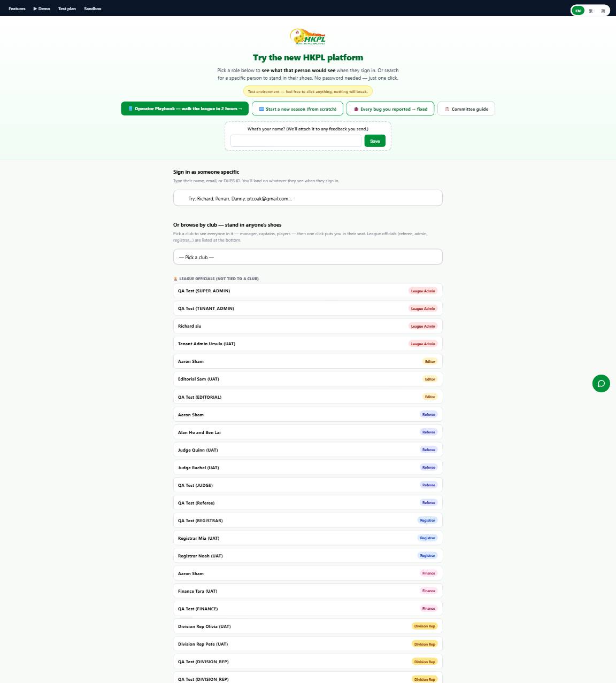The width and height of the screenshot is (616, 683).
Task: Open the Pick a club dropdown
Action: click(308, 257)
